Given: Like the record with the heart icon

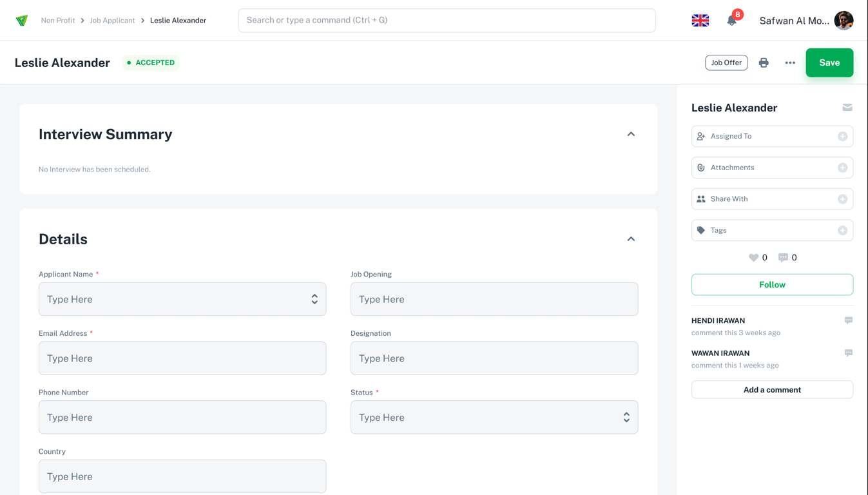Looking at the screenshot, I should coord(753,258).
